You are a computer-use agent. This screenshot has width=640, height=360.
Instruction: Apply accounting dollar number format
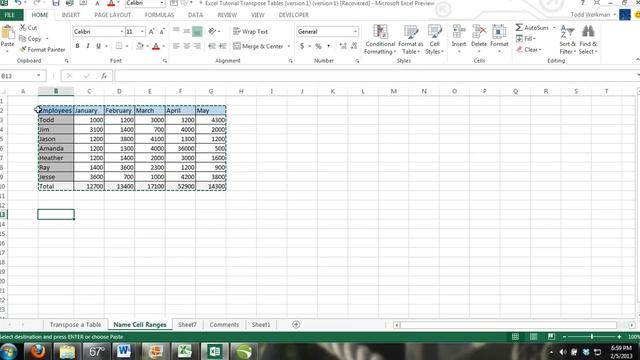(302, 46)
